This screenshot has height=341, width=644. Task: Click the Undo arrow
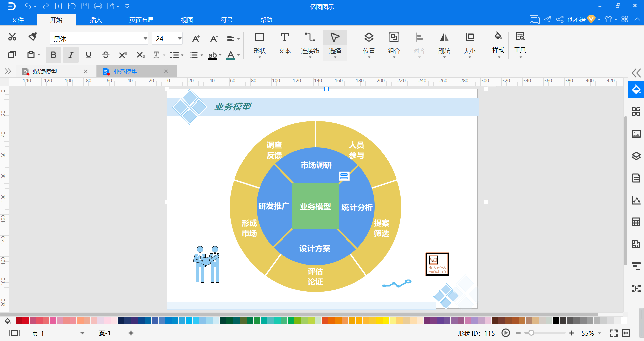point(28,6)
